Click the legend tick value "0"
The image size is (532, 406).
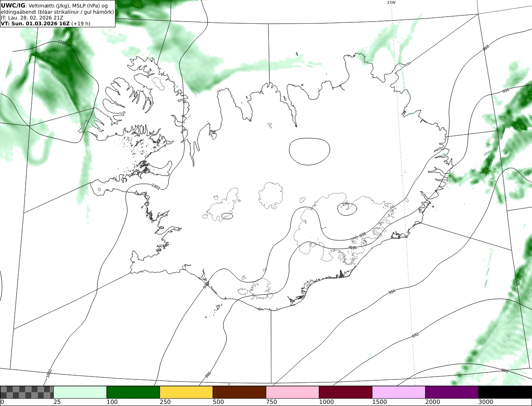[2, 402]
